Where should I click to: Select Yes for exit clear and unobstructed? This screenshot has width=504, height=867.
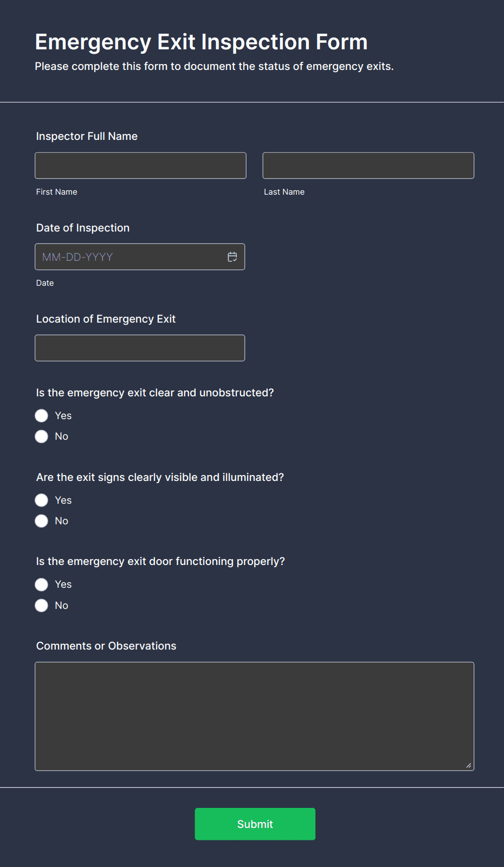42,416
